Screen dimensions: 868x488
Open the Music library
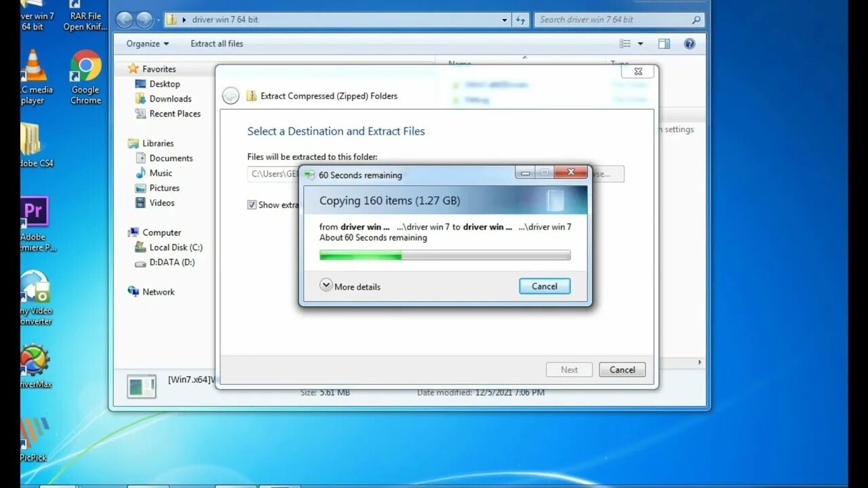pos(161,173)
